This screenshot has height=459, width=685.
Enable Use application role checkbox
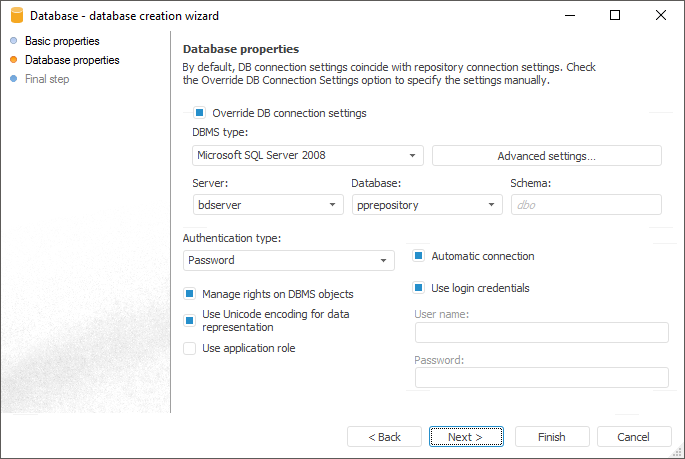189,349
